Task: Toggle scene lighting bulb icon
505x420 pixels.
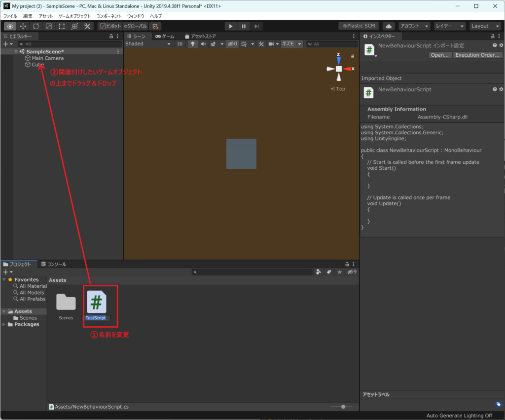Action: pos(193,44)
